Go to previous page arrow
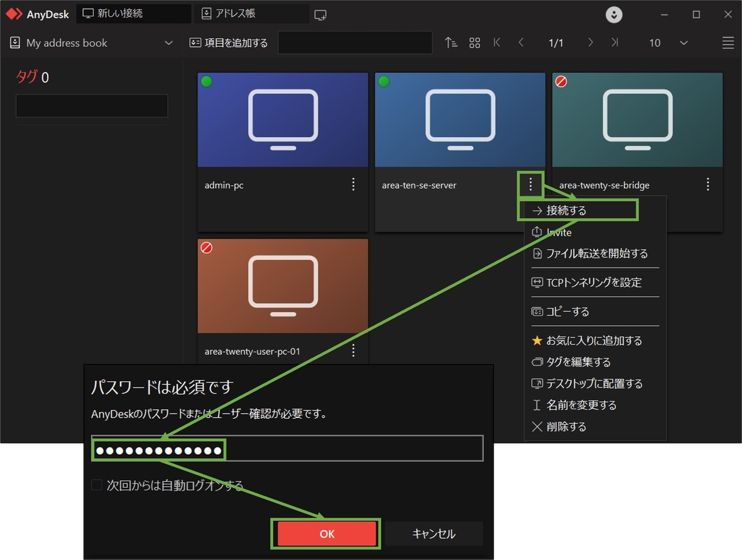The image size is (742, 560). click(521, 43)
